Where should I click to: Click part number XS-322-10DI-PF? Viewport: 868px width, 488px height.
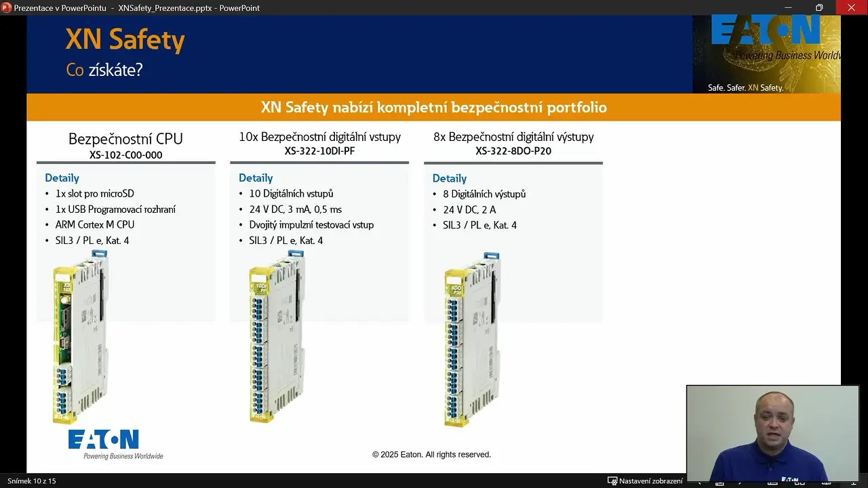pyautogui.click(x=319, y=151)
